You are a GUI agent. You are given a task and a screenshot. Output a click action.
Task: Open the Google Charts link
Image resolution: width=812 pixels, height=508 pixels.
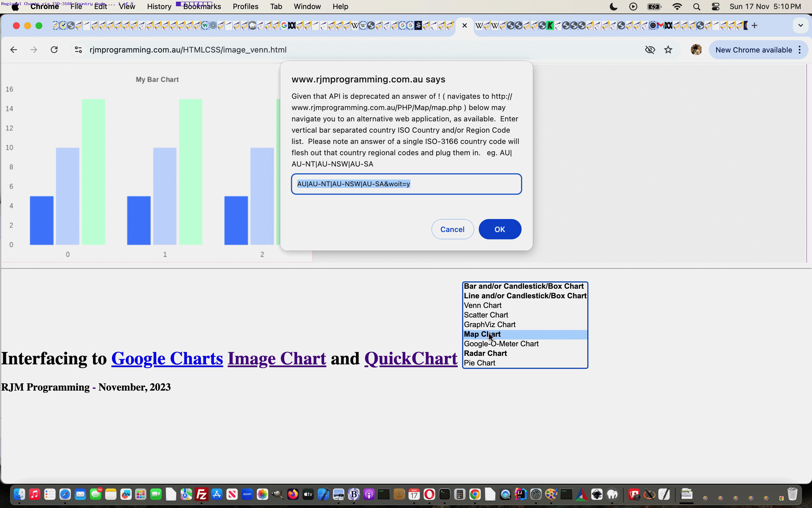167,358
